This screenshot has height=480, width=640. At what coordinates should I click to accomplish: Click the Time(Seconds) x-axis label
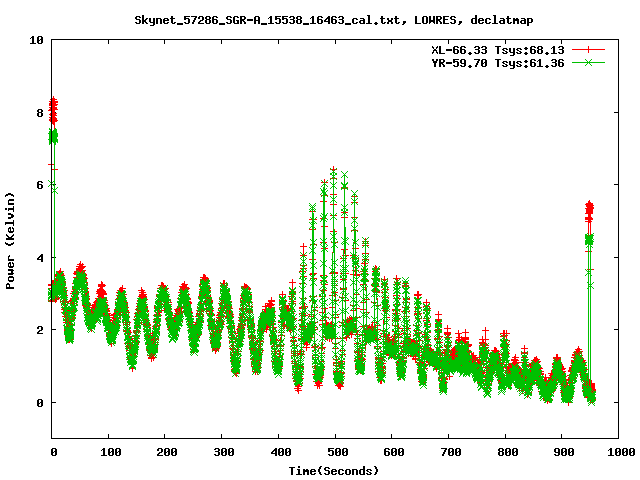tap(334, 471)
